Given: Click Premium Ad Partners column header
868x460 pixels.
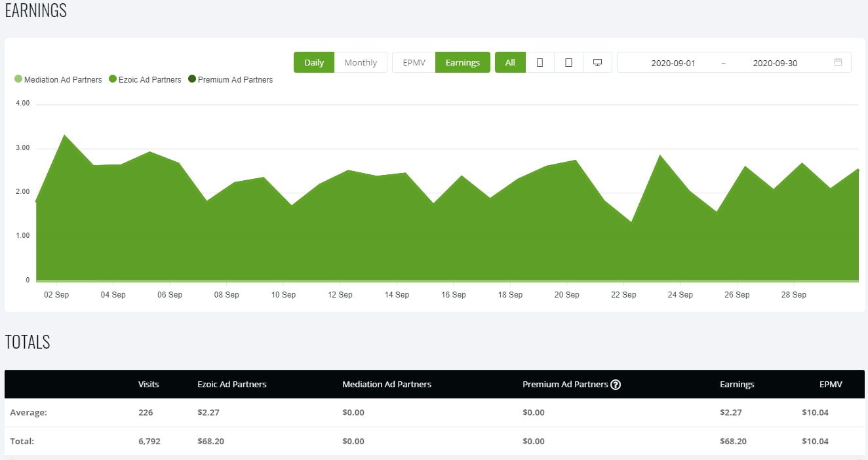Looking at the screenshot, I should [565, 384].
